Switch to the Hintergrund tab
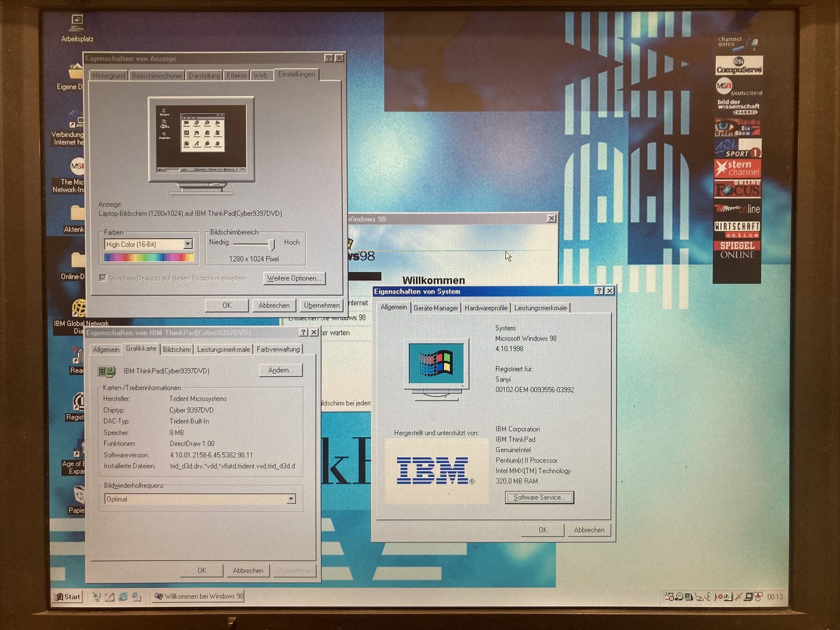This screenshot has height=630, width=840. coord(109,75)
